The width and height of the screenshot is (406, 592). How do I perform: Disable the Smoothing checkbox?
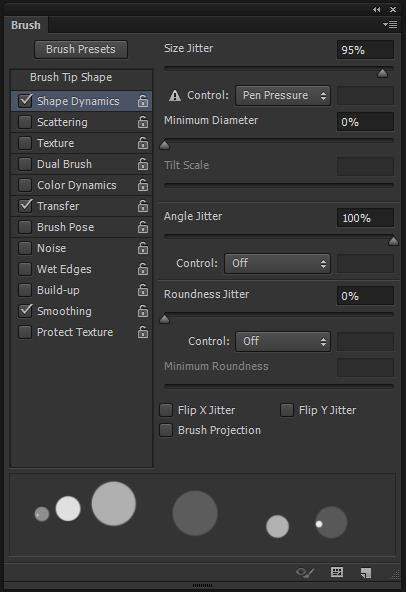pyautogui.click(x=25, y=311)
